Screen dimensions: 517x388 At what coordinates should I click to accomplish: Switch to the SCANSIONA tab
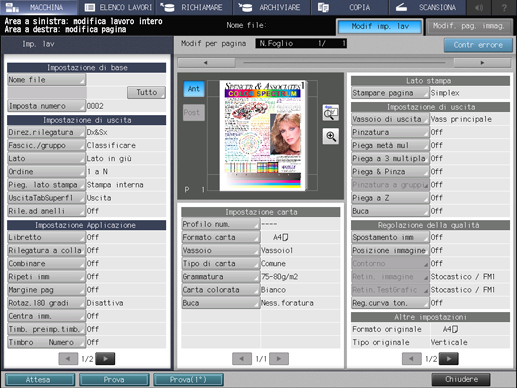427,7
